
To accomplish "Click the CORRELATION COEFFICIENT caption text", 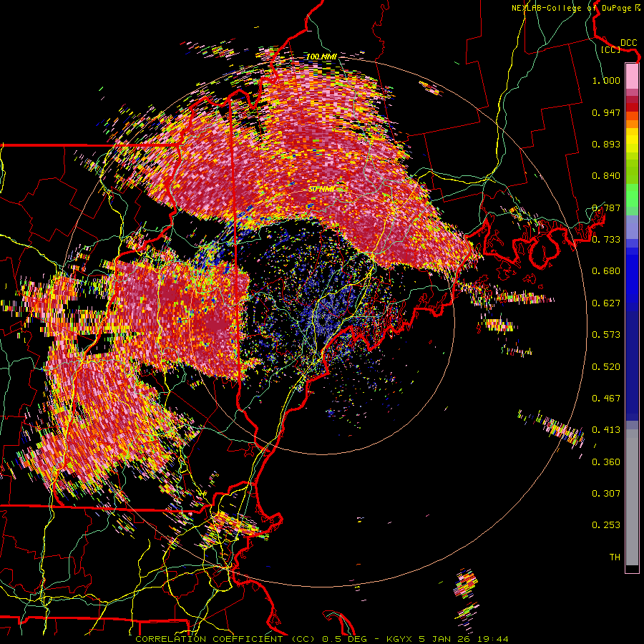I will point(209,639).
